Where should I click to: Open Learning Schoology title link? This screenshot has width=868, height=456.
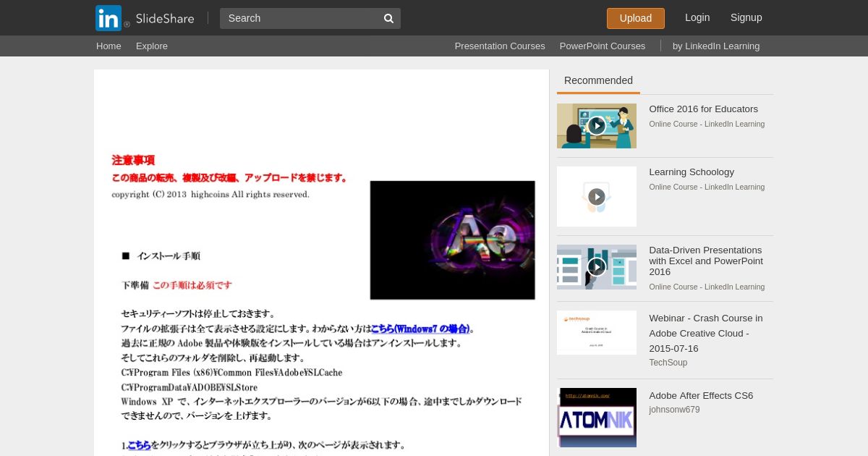(692, 172)
